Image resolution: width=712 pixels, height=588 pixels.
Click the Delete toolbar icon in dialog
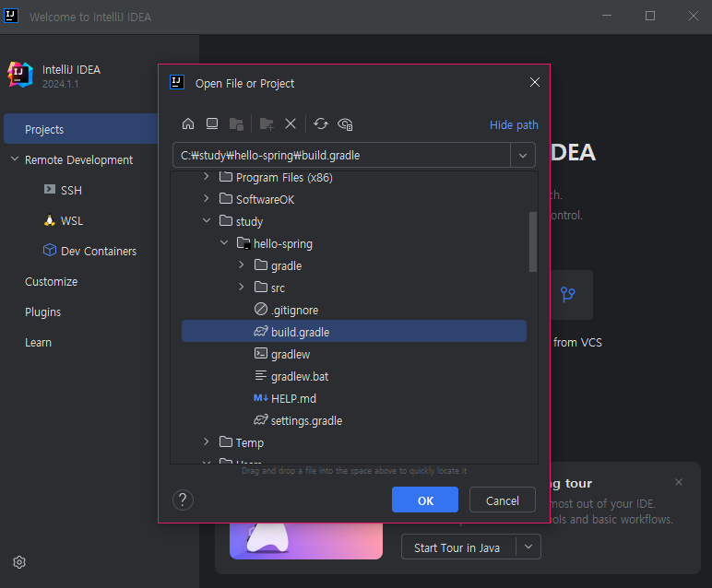tap(291, 123)
